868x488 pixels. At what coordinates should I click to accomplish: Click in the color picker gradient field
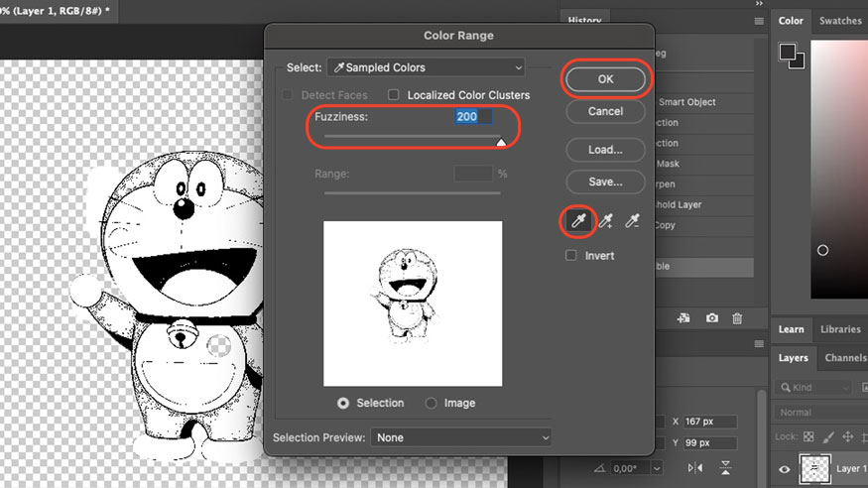point(839,169)
